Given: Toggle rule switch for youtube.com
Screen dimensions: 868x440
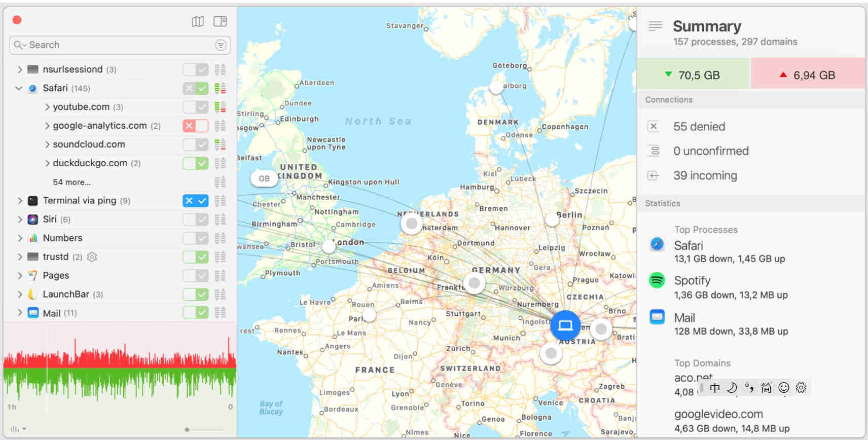Looking at the screenshot, I should 196,107.
